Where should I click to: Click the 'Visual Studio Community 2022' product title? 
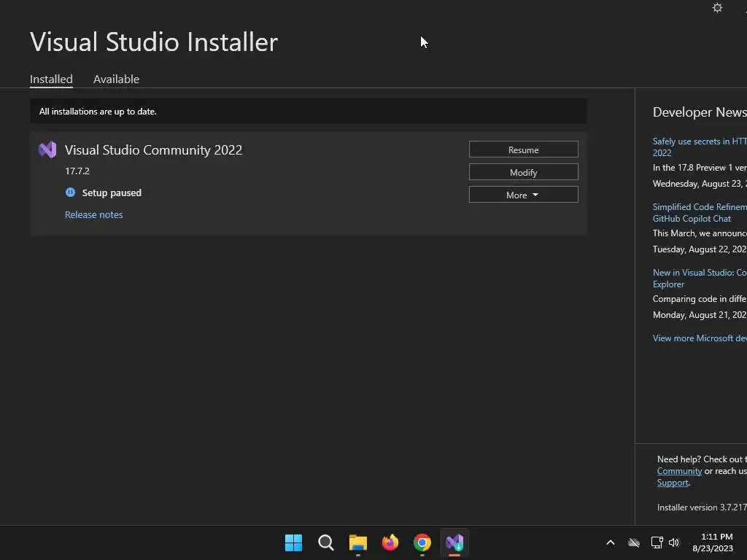pos(153,150)
